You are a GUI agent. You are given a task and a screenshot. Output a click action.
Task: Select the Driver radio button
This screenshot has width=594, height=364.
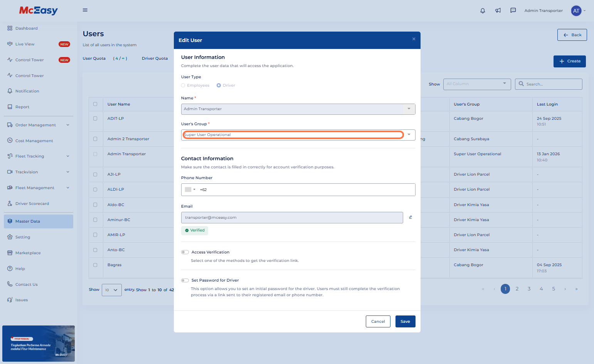tap(219, 86)
